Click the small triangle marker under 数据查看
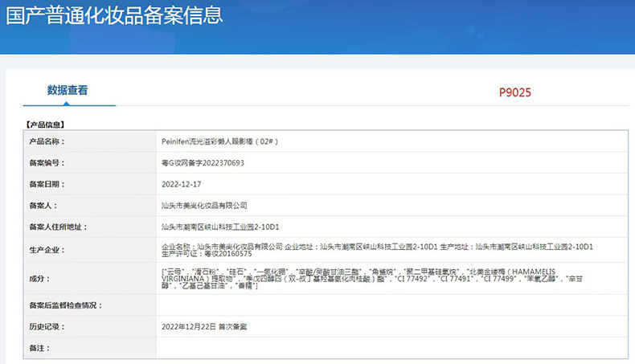Image resolution: width=635 pixels, height=364 pixels. [x=67, y=104]
